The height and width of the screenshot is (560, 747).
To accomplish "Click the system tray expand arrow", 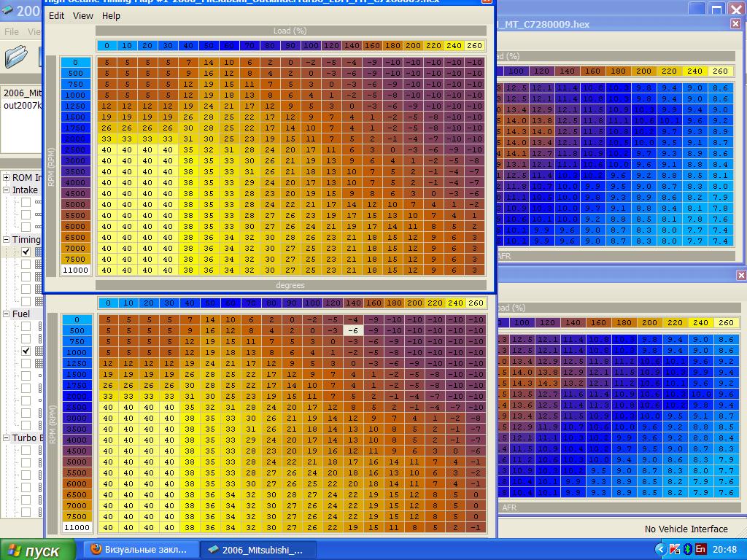I will point(660,549).
